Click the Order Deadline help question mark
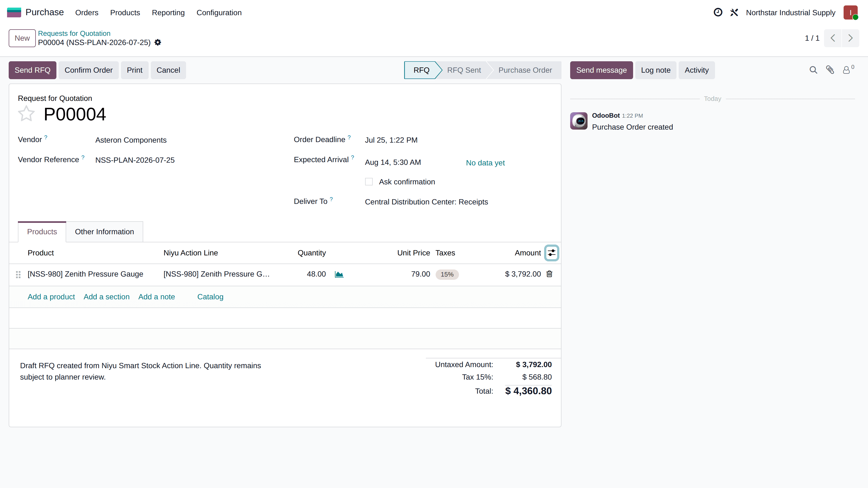The width and height of the screenshot is (868, 488). [349, 137]
